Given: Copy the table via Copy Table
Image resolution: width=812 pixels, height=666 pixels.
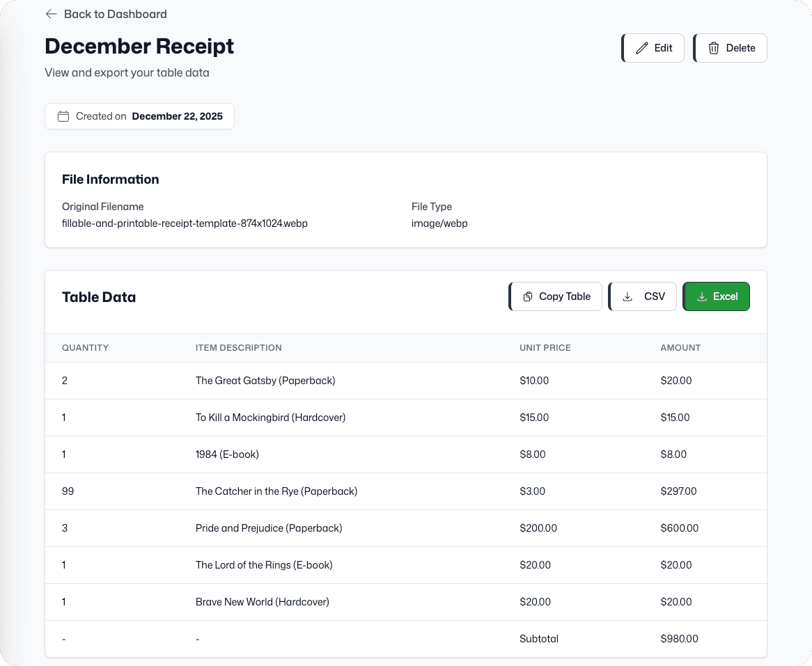Looking at the screenshot, I should [556, 296].
